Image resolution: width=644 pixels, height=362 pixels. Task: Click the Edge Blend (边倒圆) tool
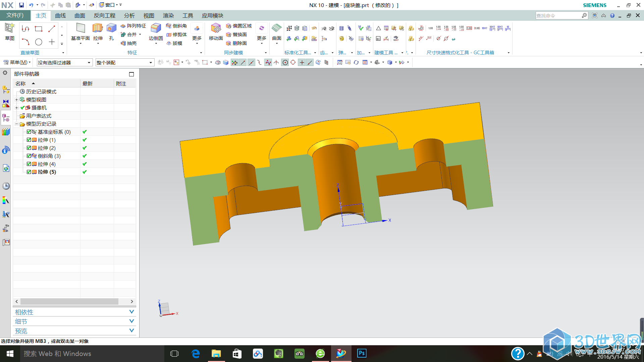(156, 32)
